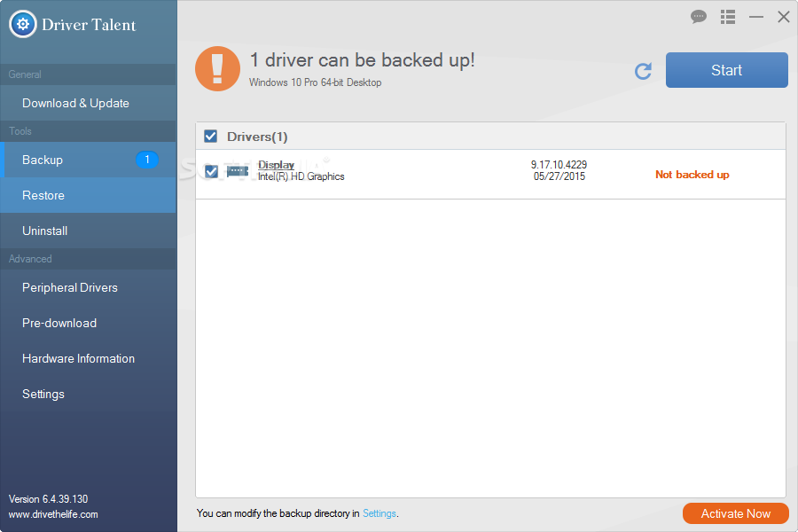The height and width of the screenshot is (532, 798).
Task: Open Settings from the sidebar
Action: (x=88, y=394)
